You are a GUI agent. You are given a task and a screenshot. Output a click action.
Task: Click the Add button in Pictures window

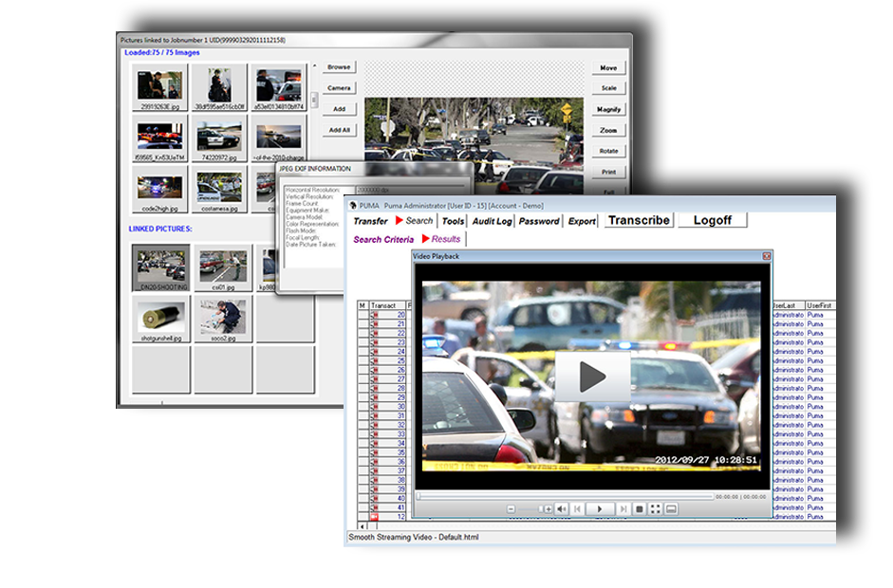point(339,109)
